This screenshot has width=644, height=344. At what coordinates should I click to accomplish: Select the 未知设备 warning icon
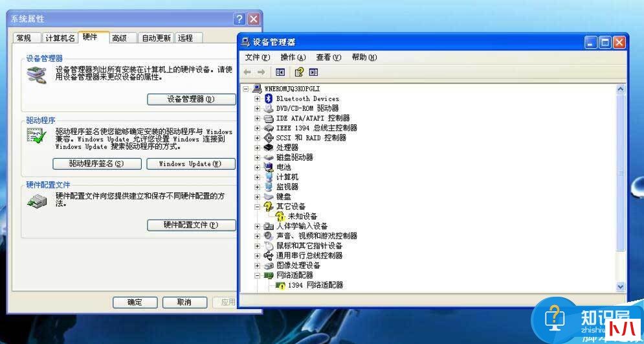[x=280, y=216]
